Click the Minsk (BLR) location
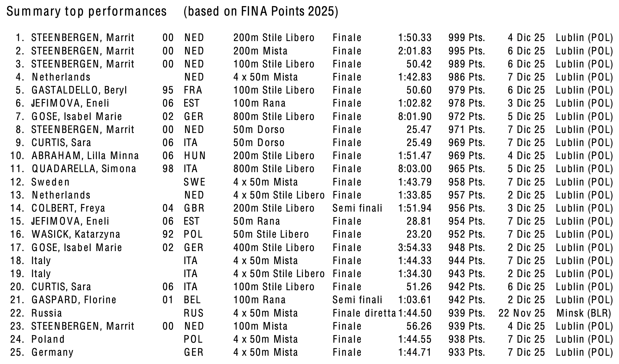 (x=584, y=313)
